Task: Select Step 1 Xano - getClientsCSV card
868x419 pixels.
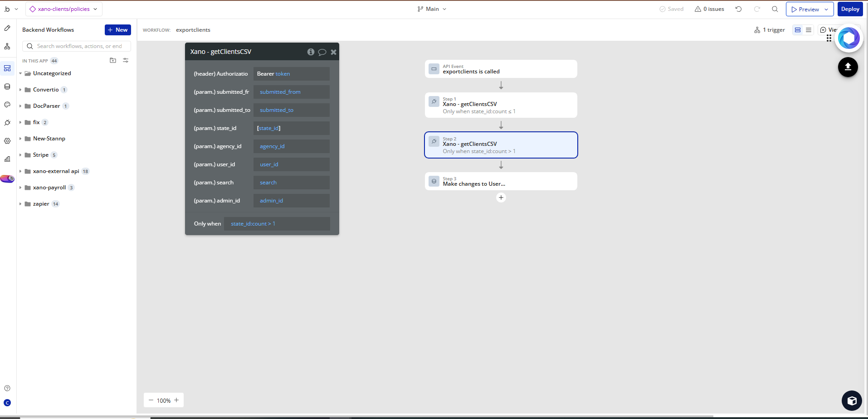Action: pos(501,105)
